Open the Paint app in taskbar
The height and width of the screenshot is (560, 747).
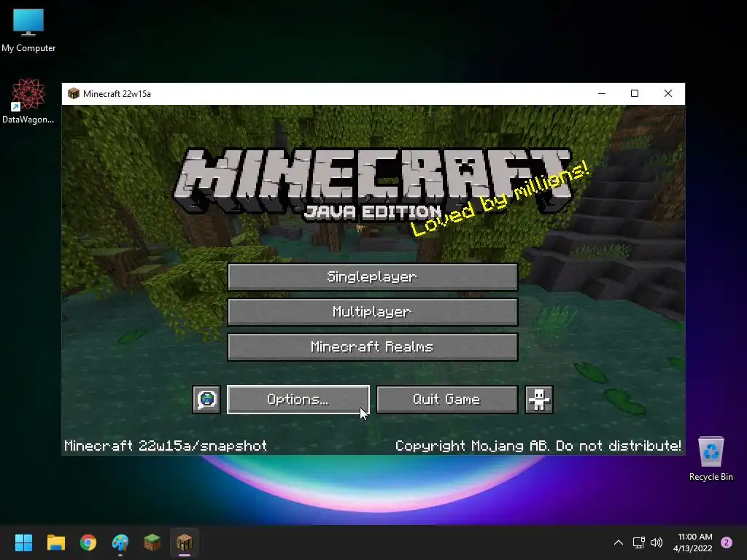click(x=120, y=542)
